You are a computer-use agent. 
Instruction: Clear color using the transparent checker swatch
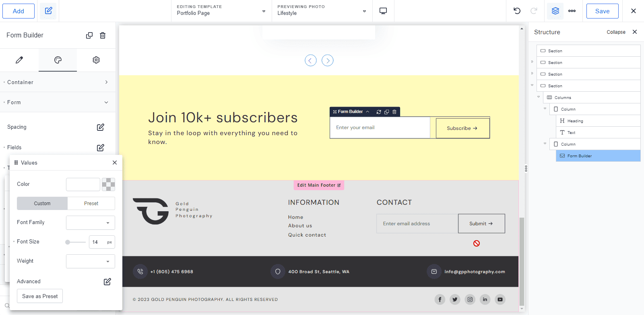(x=108, y=185)
